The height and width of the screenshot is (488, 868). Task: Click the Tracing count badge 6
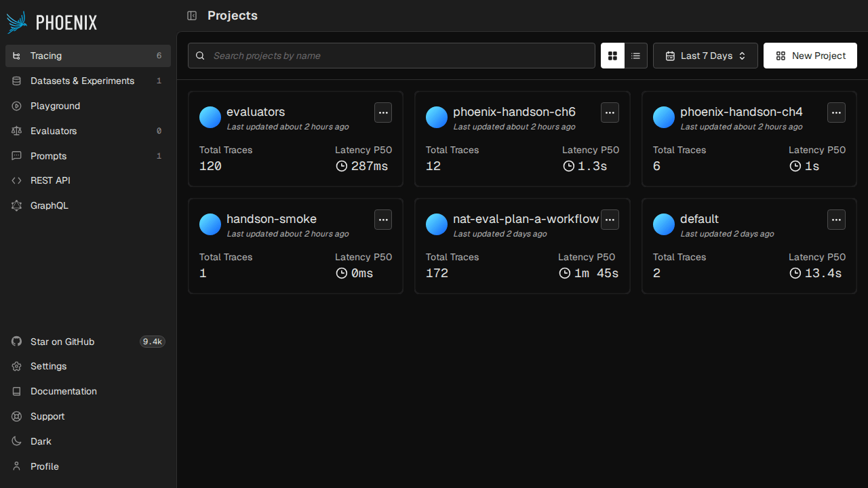[x=159, y=56]
